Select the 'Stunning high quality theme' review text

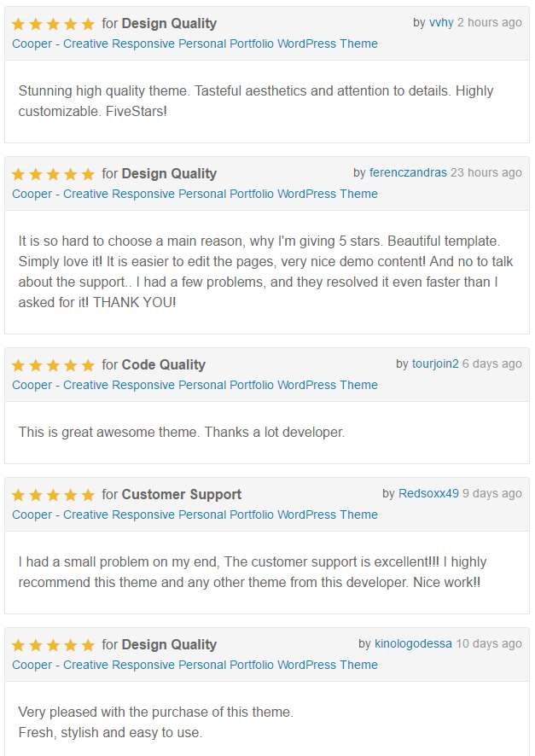coord(256,102)
